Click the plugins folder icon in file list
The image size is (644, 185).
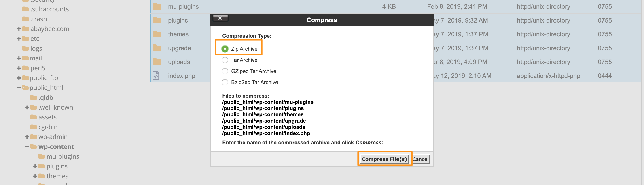157,20
